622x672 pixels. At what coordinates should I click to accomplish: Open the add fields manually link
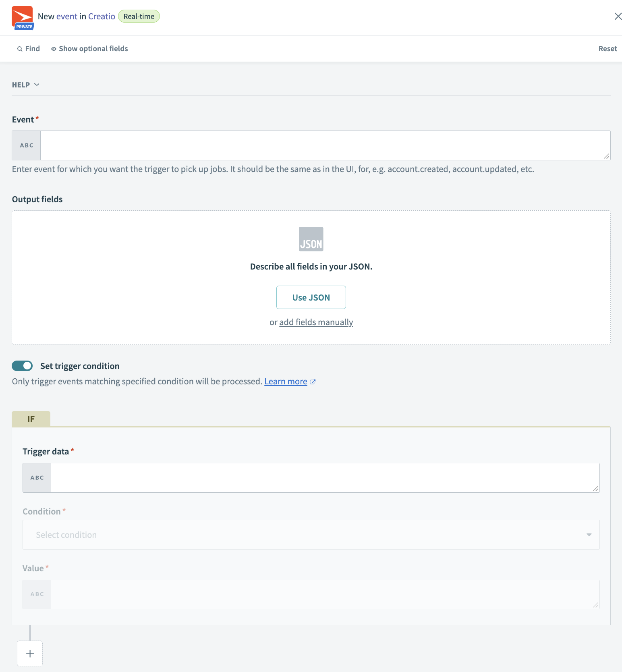[x=316, y=322]
